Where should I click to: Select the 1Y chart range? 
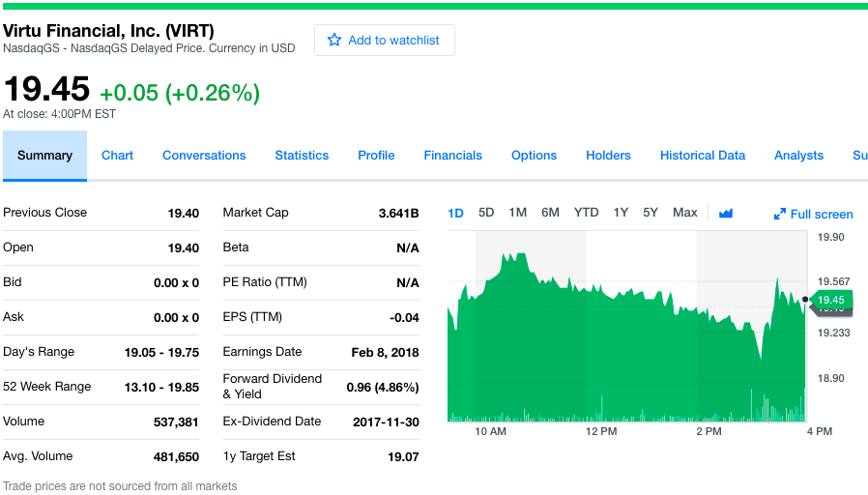pyautogui.click(x=621, y=213)
